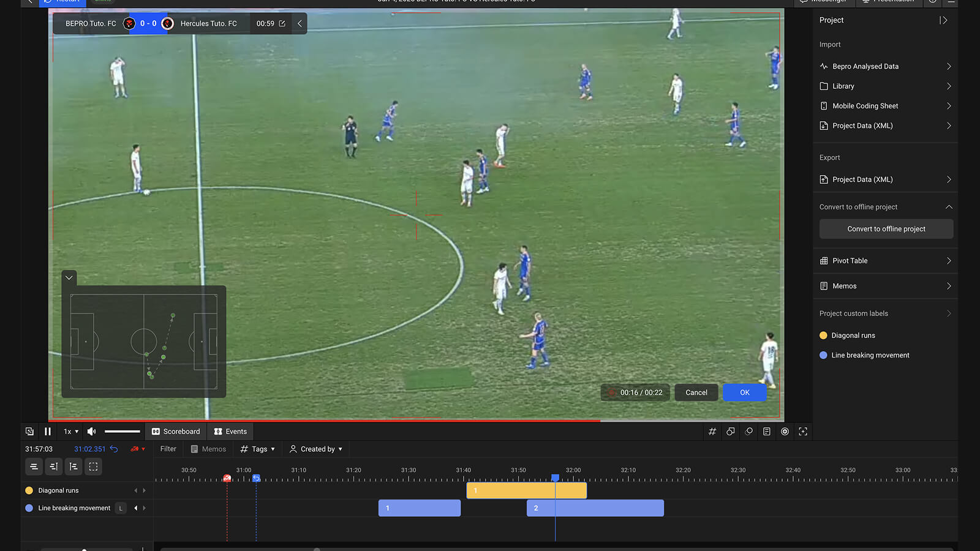Expand Project custom labels
980x551 pixels.
point(949,313)
